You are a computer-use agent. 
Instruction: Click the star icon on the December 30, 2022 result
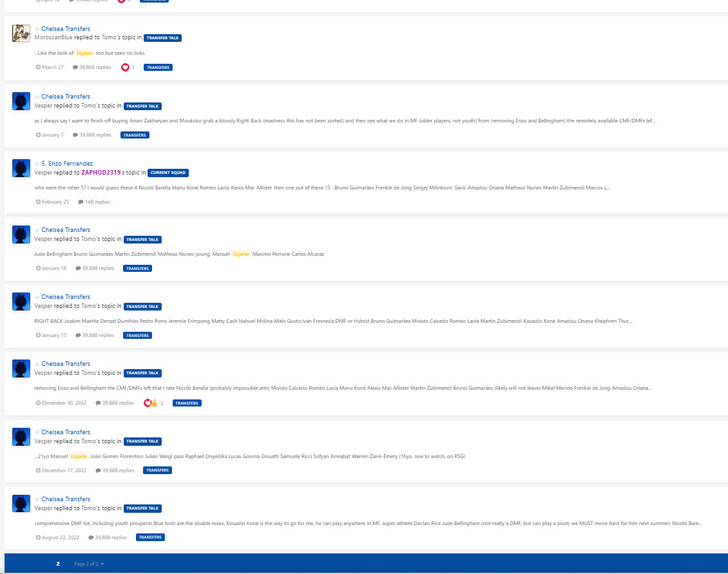pyautogui.click(x=37, y=364)
